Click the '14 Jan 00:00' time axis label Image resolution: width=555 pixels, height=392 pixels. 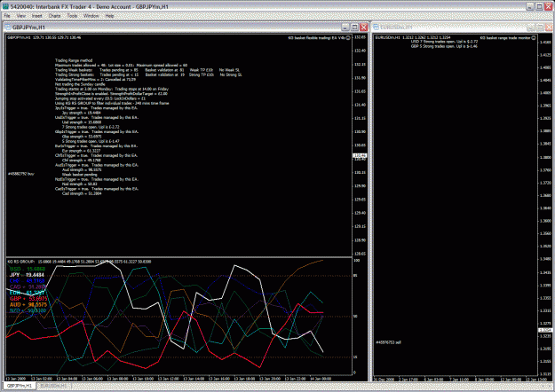pos(321,379)
